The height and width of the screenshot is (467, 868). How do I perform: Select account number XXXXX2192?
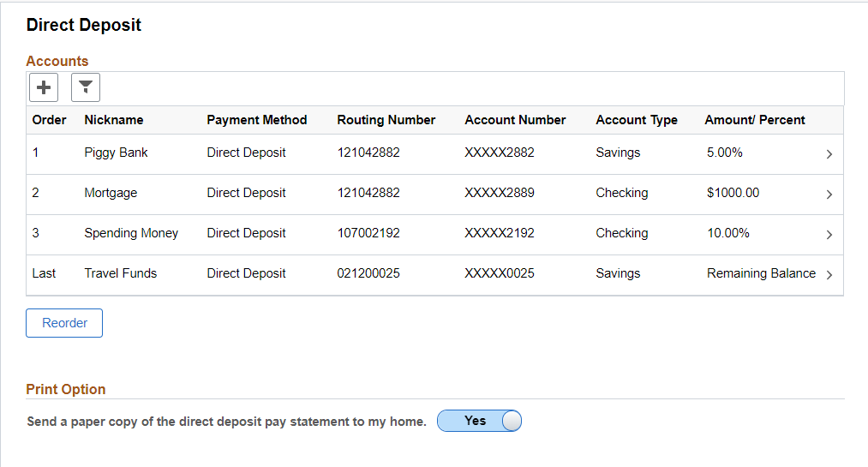tap(500, 233)
